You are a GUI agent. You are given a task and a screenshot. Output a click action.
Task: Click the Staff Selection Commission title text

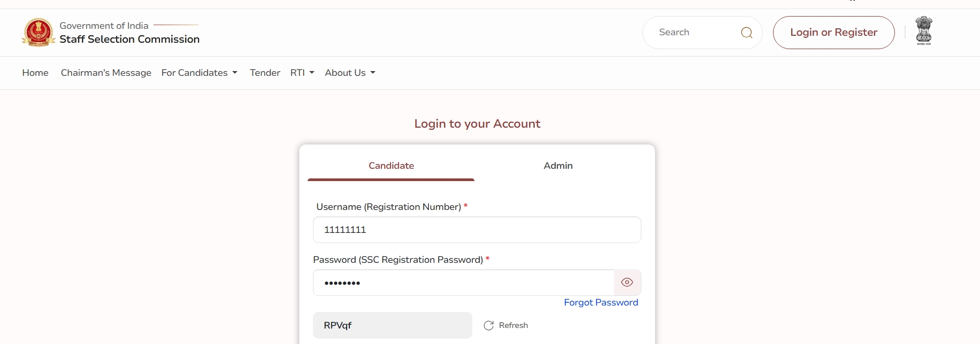pyautogui.click(x=129, y=39)
